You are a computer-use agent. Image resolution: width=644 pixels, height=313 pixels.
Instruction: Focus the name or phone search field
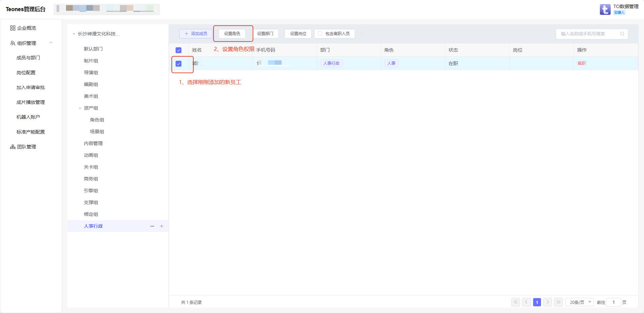tap(588, 34)
